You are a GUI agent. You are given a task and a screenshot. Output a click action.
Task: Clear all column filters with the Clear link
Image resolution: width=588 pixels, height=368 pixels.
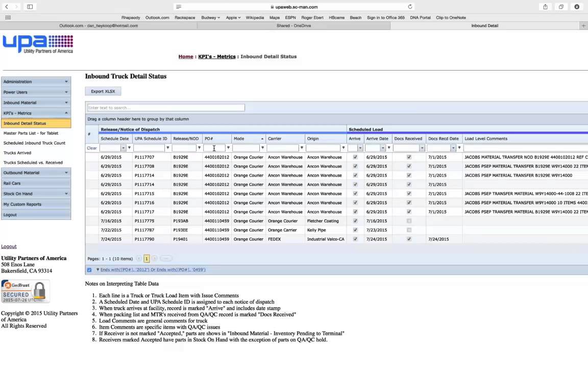pos(92,148)
